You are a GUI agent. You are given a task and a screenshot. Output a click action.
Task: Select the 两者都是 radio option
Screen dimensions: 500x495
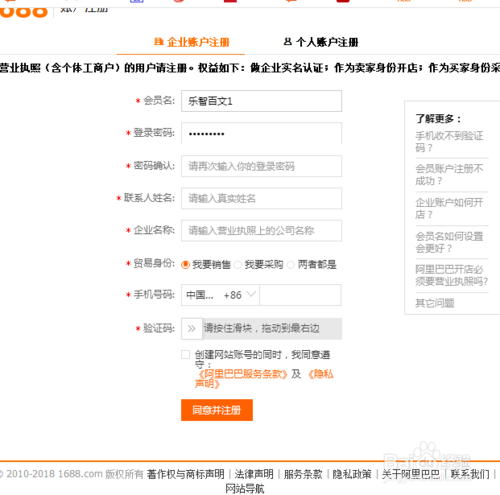pyautogui.click(x=291, y=265)
